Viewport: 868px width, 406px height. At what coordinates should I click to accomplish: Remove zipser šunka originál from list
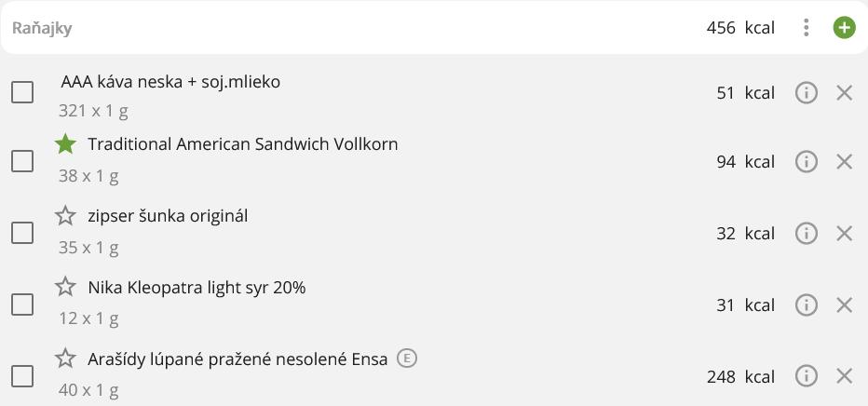click(x=845, y=234)
